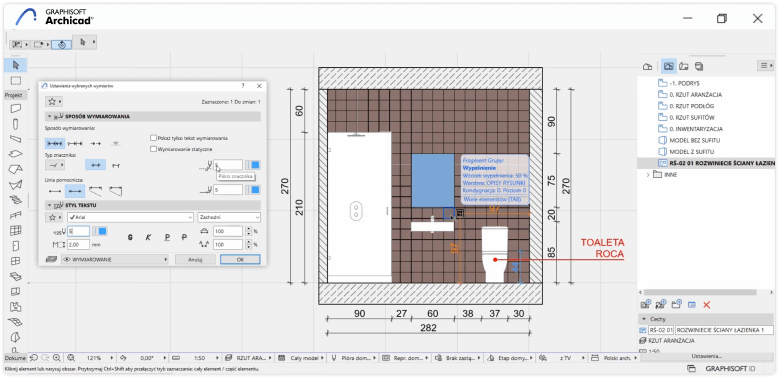The height and width of the screenshot is (378, 779).
Task: Toggle underline P text style
Action: [x=167, y=237]
